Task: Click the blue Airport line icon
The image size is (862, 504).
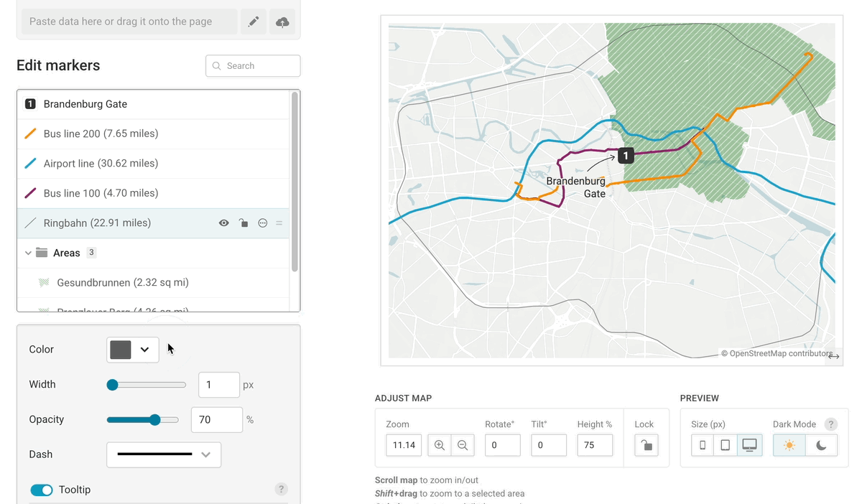Action: click(30, 164)
